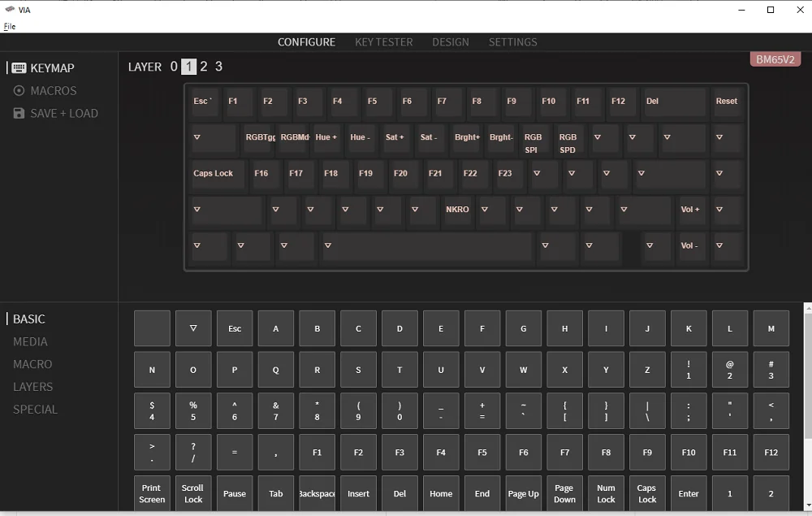
Task: Open the Macros section in sidebar
Action: tap(45, 91)
